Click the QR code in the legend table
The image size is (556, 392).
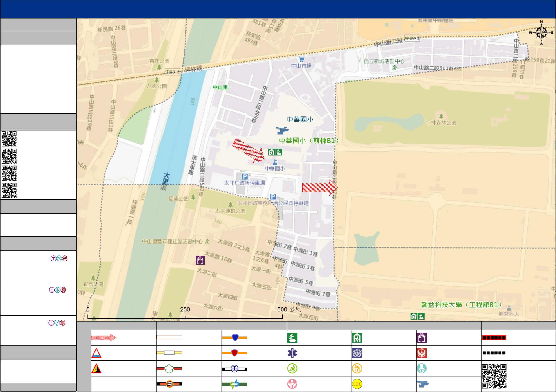(494, 376)
